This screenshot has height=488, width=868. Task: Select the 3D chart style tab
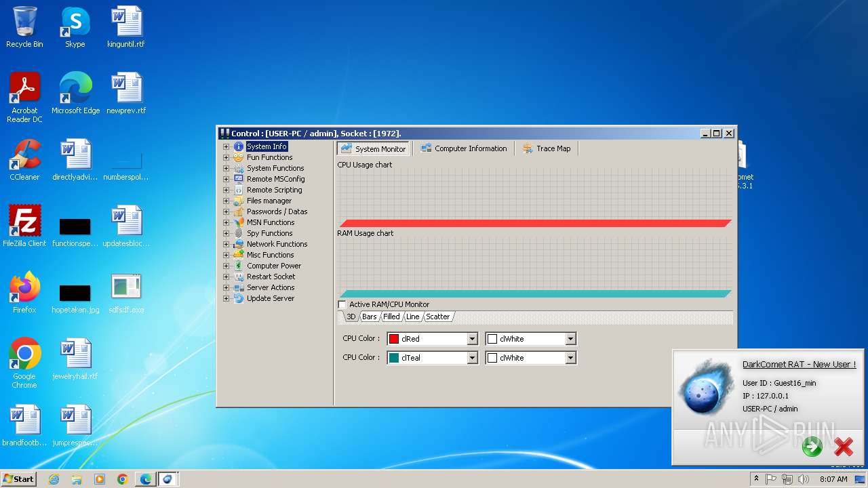click(x=351, y=317)
